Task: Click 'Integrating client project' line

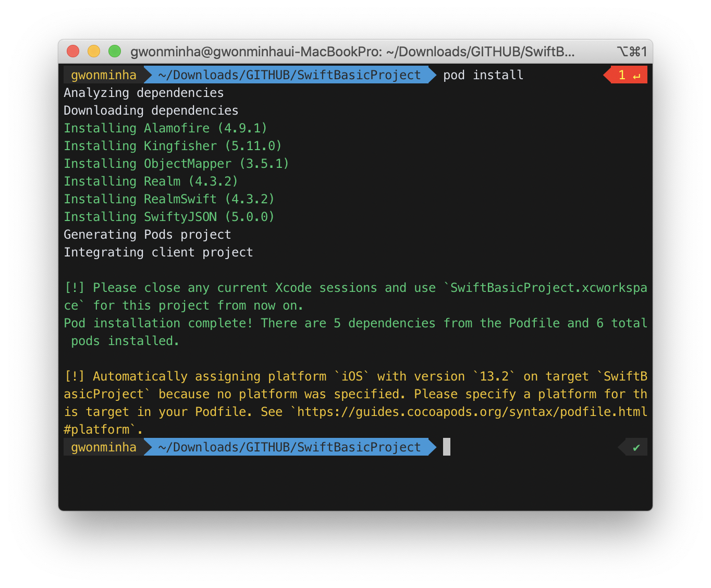Action: (158, 252)
